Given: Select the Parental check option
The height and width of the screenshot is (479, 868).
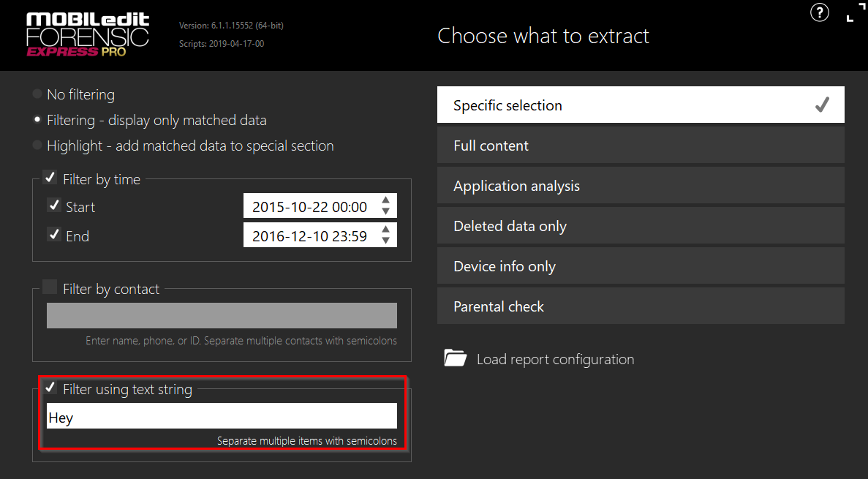Looking at the screenshot, I should pos(641,306).
